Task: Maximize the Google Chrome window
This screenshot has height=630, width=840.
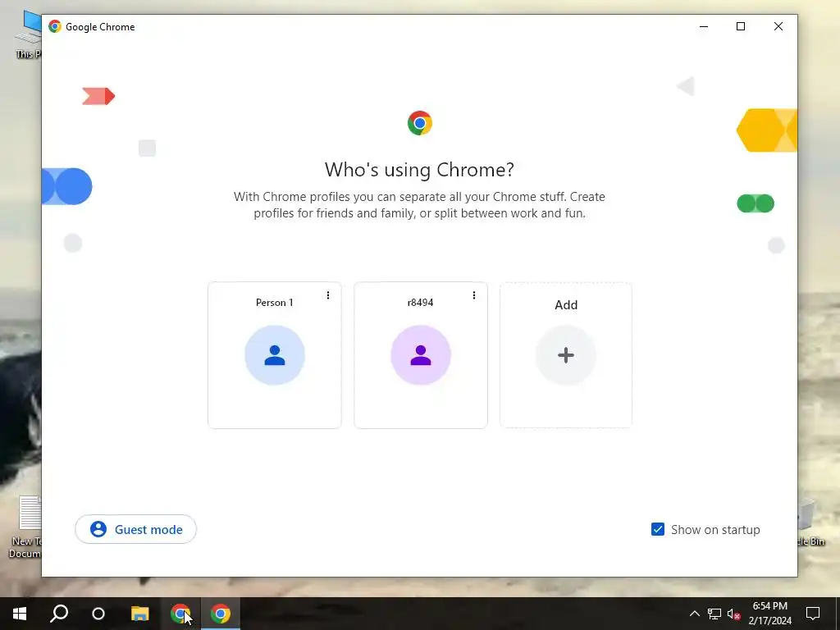Action: click(x=741, y=26)
